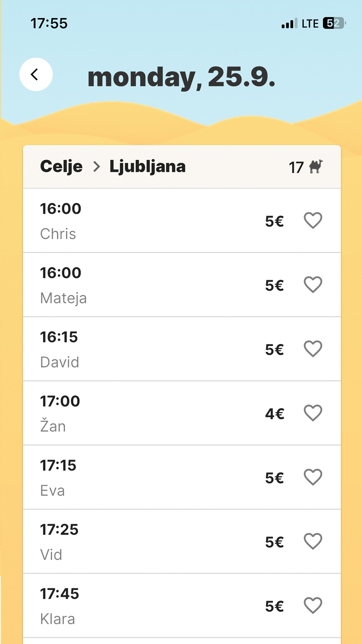Tap the monday, 25.9. date header
Viewport: 362px width, 644px height.
(x=181, y=77)
